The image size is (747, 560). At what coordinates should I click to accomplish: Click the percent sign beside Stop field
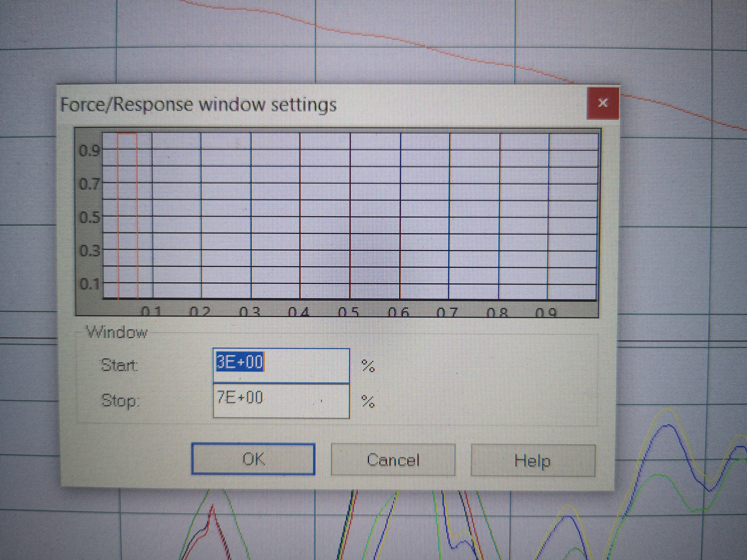[368, 401]
